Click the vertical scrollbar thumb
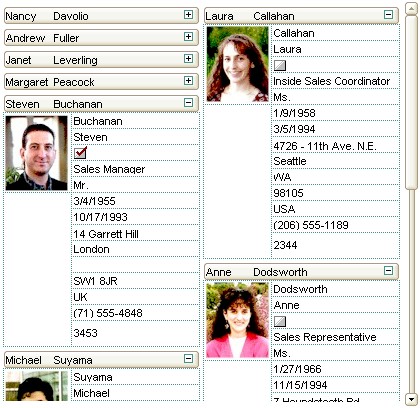The image size is (420, 408). [411, 102]
